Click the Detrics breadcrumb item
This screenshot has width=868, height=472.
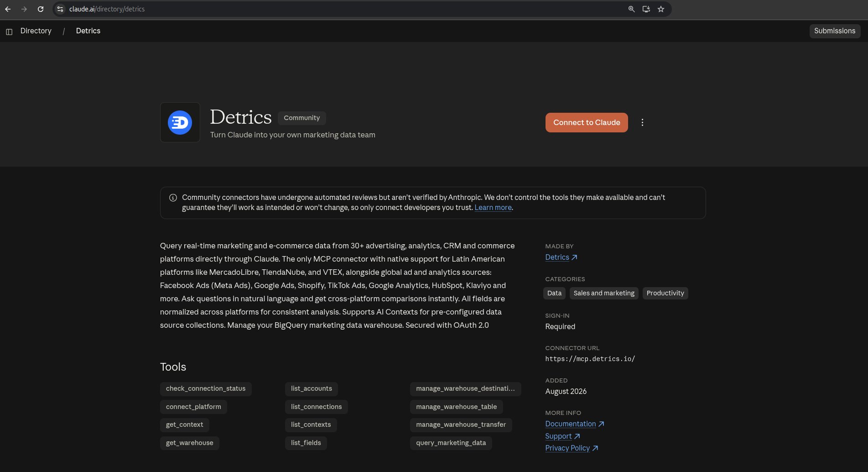(x=88, y=31)
